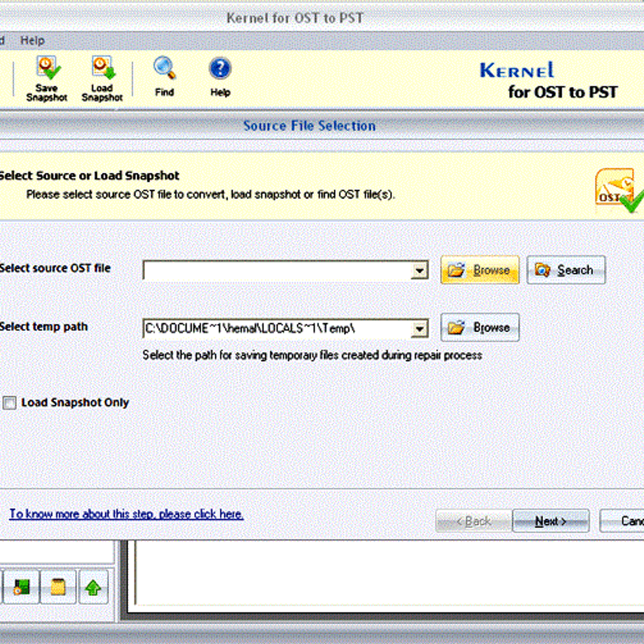644x644 pixels.
Task: Enable the Load Snapshot Only checkbox
Action: tap(10, 402)
